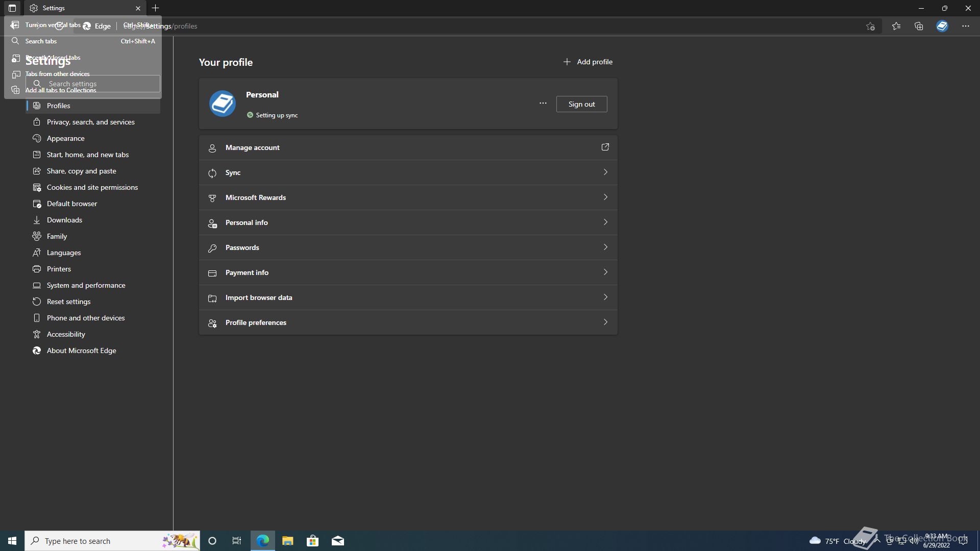The width and height of the screenshot is (980, 551).
Task: Click the Personal profile picture
Action: pos(223,104)
